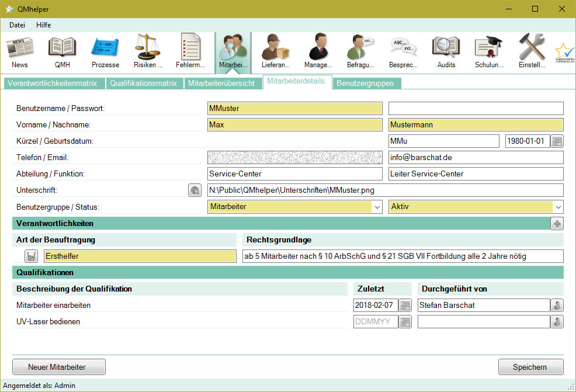The image size is (576, 392).
Task: Expand the Status Aktiv dropdown
Action: [558, 207]
